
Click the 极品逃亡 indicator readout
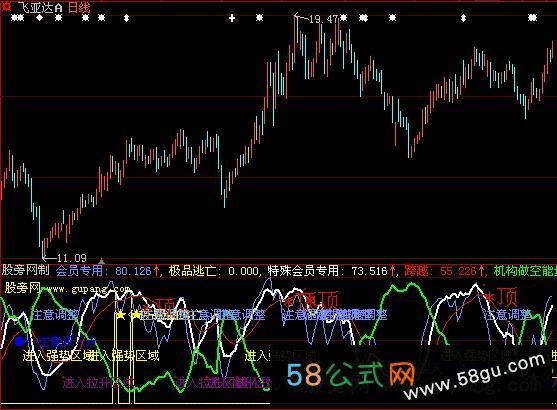pyautogui.click(x=214, y=271)
